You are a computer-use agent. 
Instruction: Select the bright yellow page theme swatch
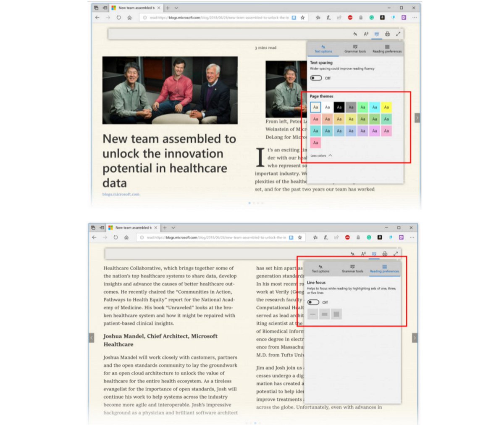coord(386,107)
